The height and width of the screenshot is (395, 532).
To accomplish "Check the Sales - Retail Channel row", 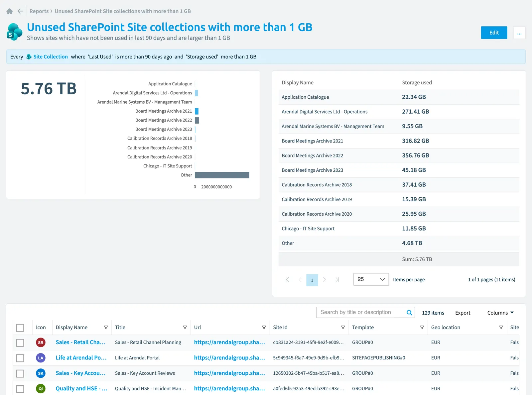I will point(20,343).
